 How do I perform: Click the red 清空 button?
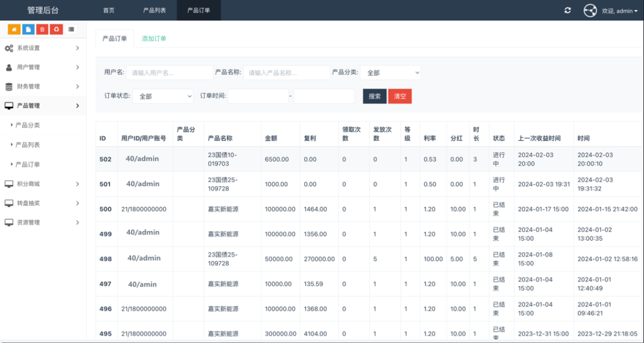click(400, 96)
